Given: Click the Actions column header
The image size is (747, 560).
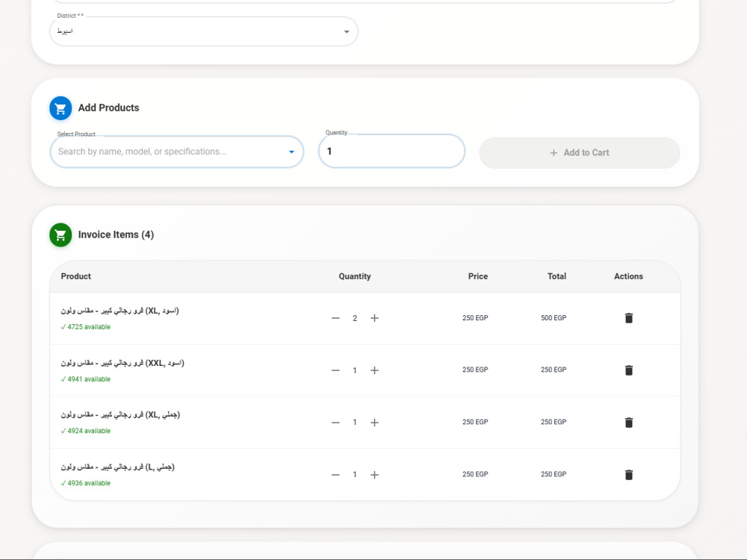Looking at the screenshot, I should tap(628, 276).
